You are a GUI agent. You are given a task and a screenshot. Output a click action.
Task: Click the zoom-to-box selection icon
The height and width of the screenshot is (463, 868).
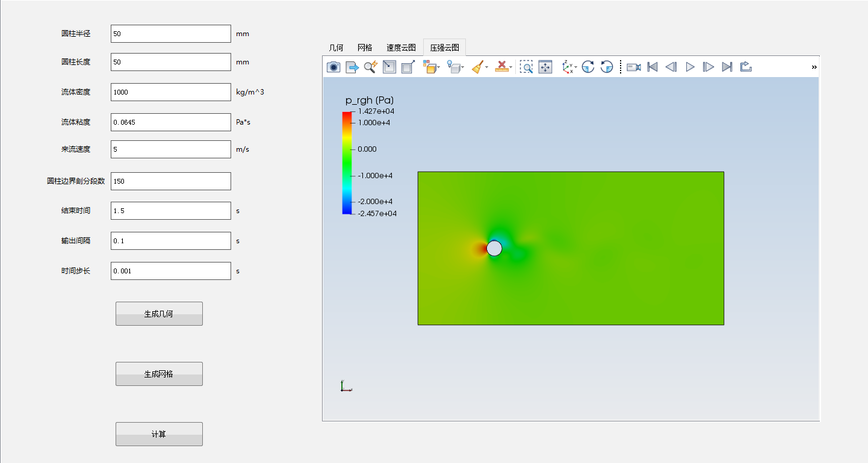527,67
